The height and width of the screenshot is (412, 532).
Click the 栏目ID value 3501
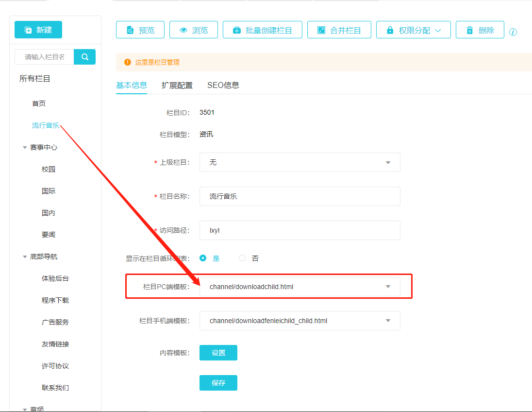(x=207, y=112)
